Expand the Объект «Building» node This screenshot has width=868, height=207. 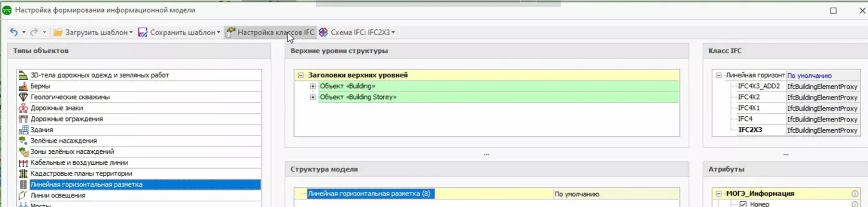[313, 86]
